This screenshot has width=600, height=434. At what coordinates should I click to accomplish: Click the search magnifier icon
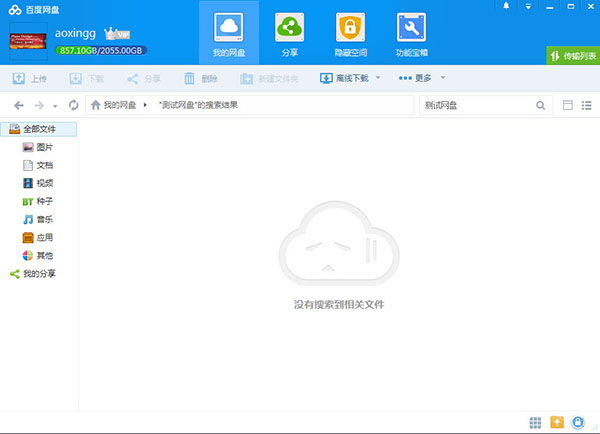pos(541,105)
